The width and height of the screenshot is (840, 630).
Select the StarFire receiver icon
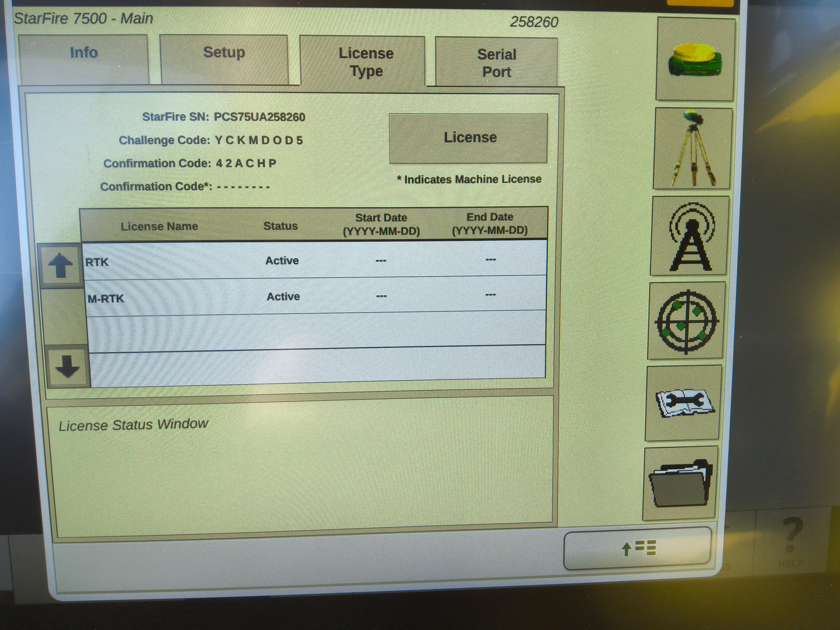[695, 60]
